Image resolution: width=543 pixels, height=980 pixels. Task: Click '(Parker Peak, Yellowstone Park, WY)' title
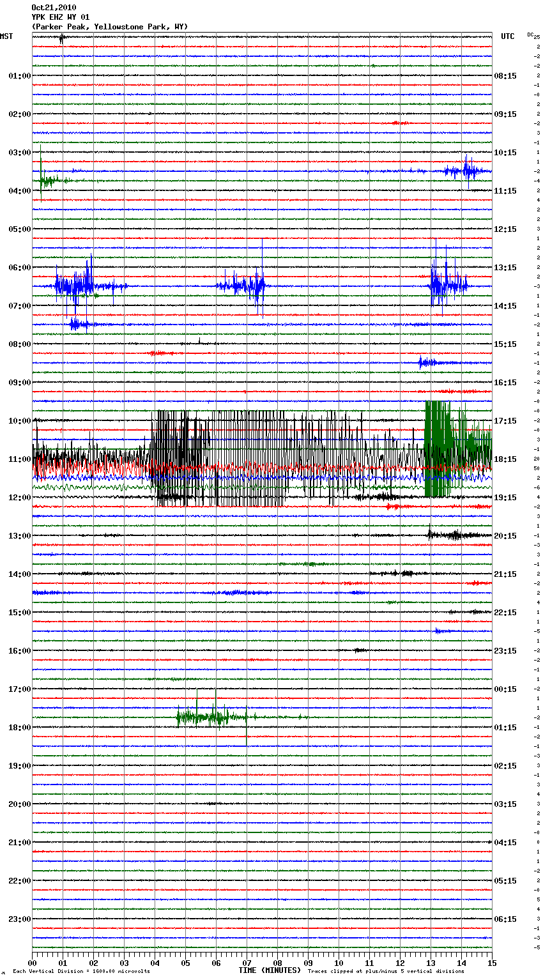[110, 27]
